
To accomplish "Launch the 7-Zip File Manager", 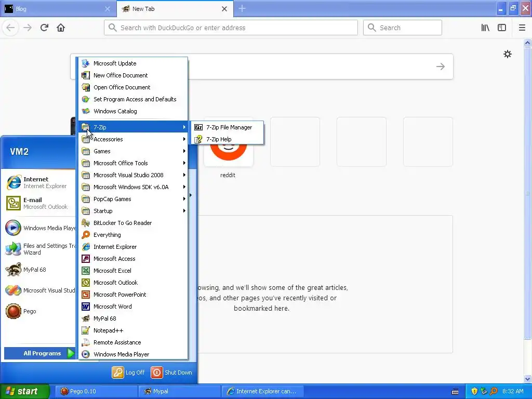I will pos(228,127).
